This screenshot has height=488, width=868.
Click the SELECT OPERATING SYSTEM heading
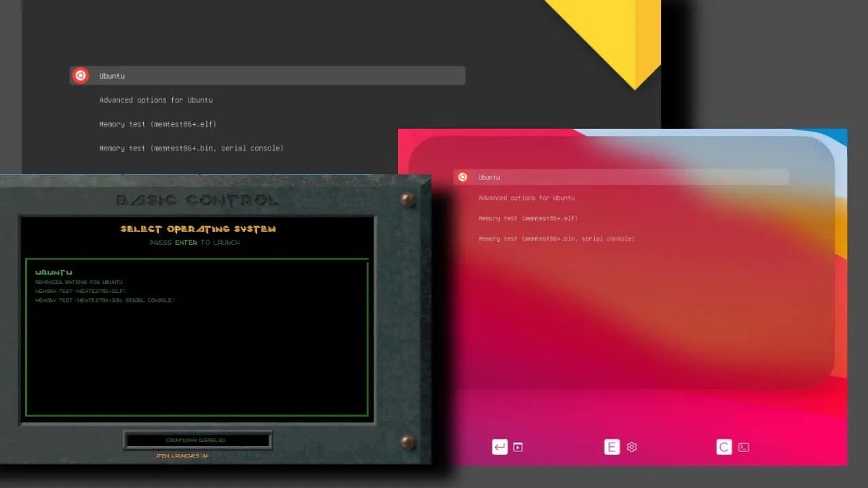pyautogui.click(x=197, y=228)
